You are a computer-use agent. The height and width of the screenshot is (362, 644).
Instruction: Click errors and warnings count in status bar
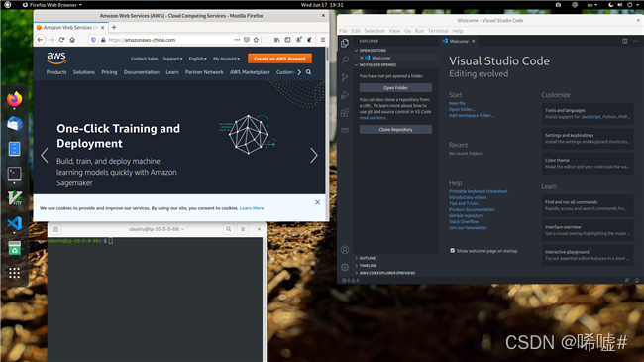point(351,280)
